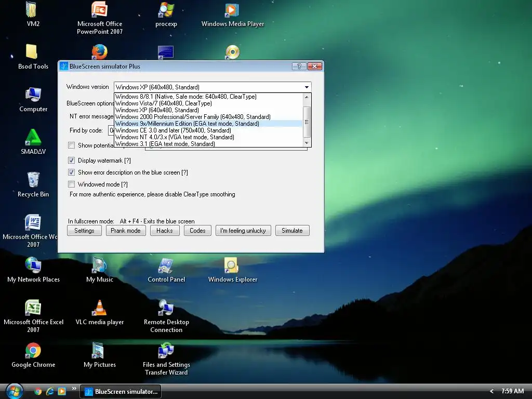Launch Windows Media Player desktop icon

click(232, 14)
